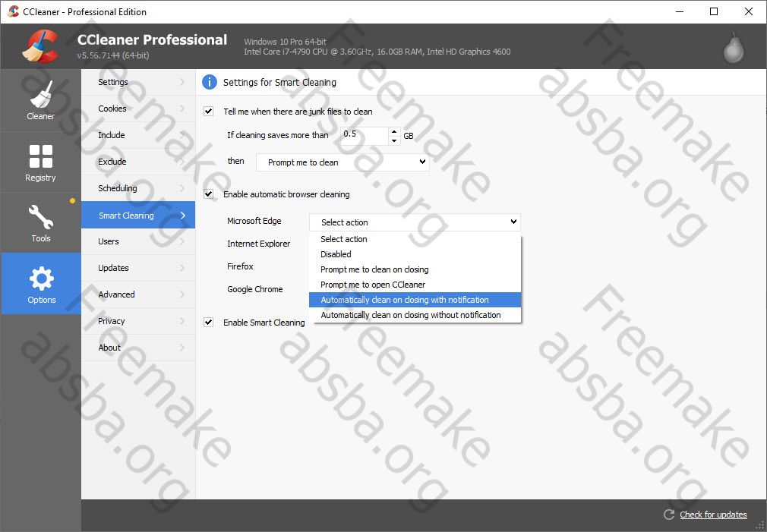Open the Include options page
Viewport: 767px width, 532px height.
[x=138, y=135]
